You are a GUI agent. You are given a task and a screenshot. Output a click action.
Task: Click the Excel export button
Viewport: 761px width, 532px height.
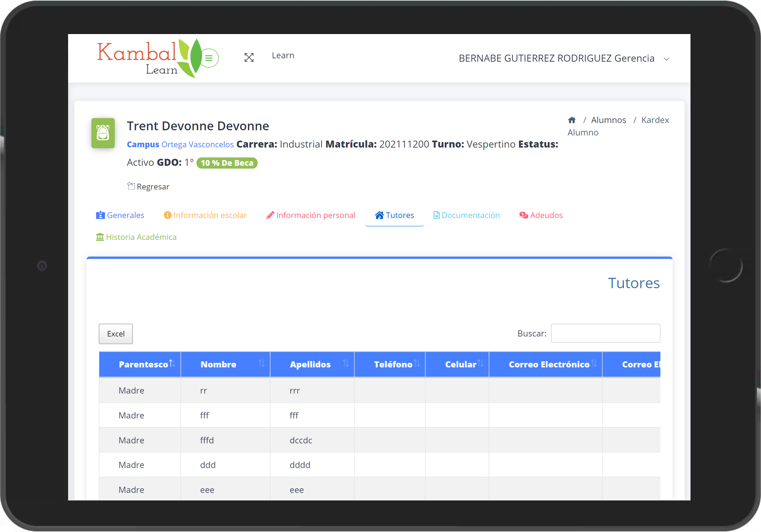(115, 333)
